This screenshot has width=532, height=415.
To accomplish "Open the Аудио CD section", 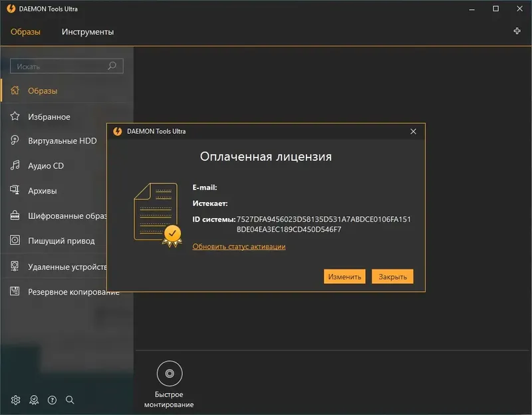I will [47, 166].
